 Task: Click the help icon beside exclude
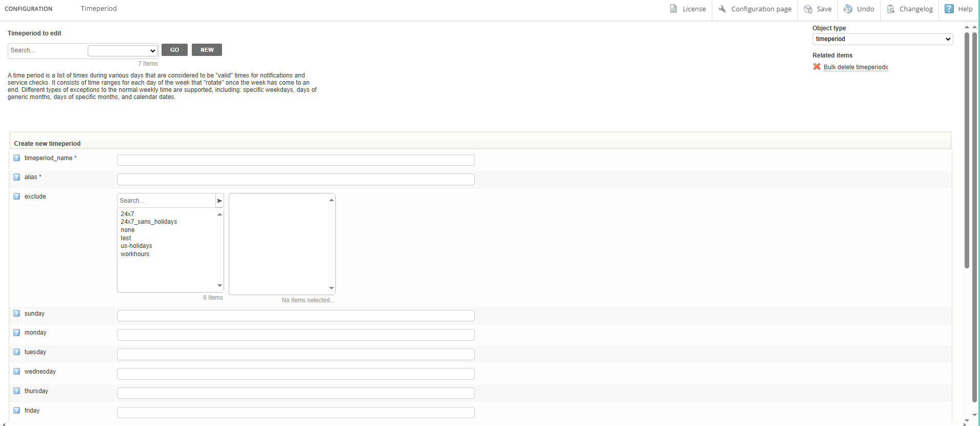pos(16,197)
